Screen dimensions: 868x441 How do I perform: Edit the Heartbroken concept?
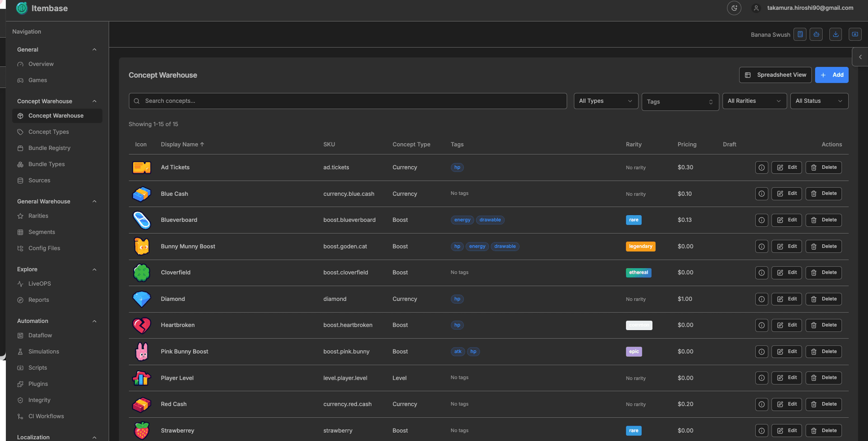pos(787,326)
